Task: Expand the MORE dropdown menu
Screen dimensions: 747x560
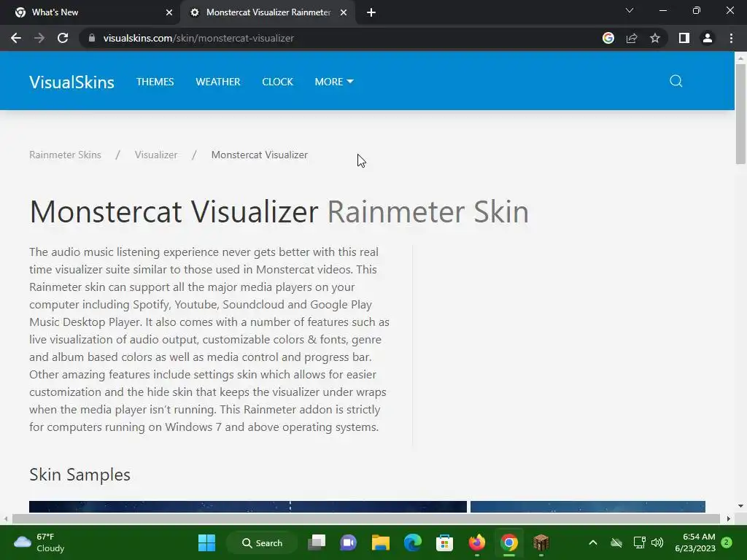Action: click(334, 82)
